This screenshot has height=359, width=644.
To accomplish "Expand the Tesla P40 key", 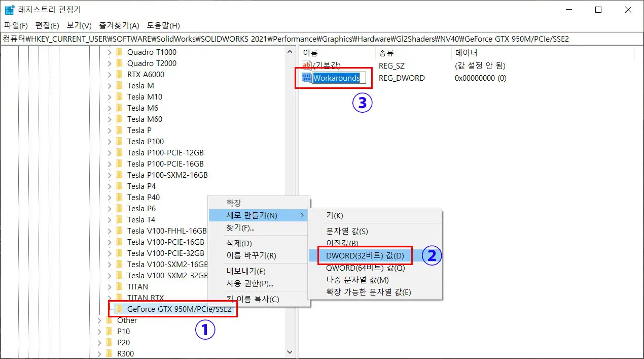I will [109, 197].
